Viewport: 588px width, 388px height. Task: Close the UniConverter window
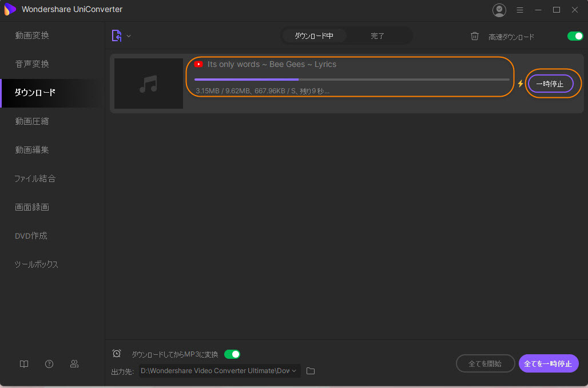point(575,10)
